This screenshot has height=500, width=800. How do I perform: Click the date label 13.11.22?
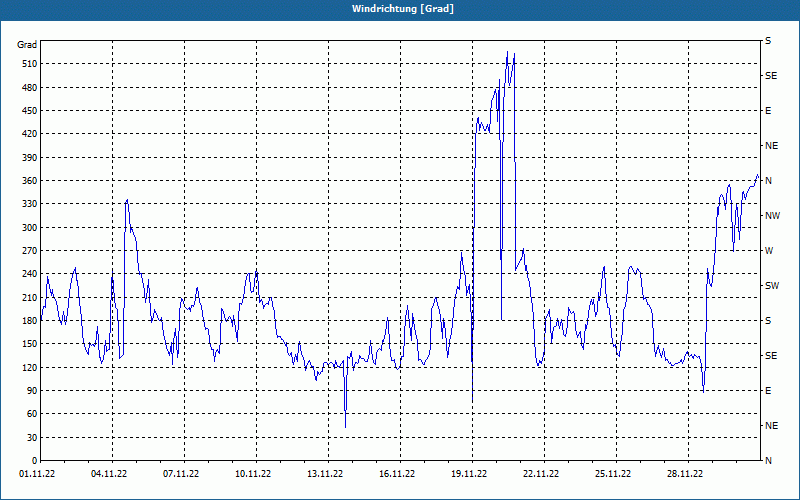325,473
